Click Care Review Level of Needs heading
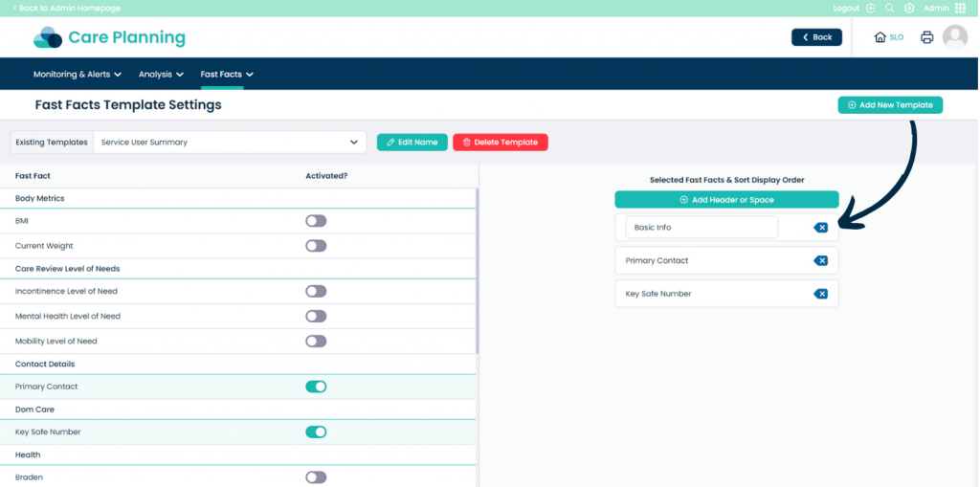This screenshot has width=980, height=487. [x=68, y=269]
